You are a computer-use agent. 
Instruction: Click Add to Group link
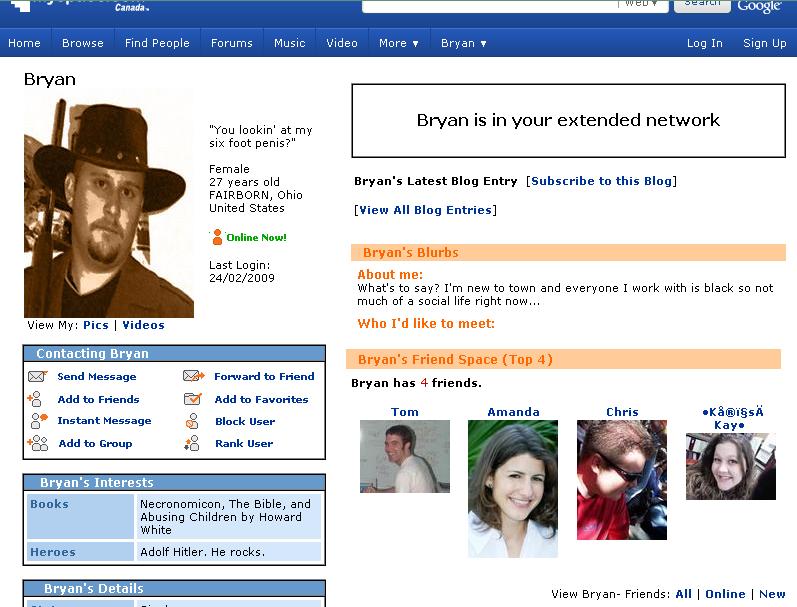point(96,443)
